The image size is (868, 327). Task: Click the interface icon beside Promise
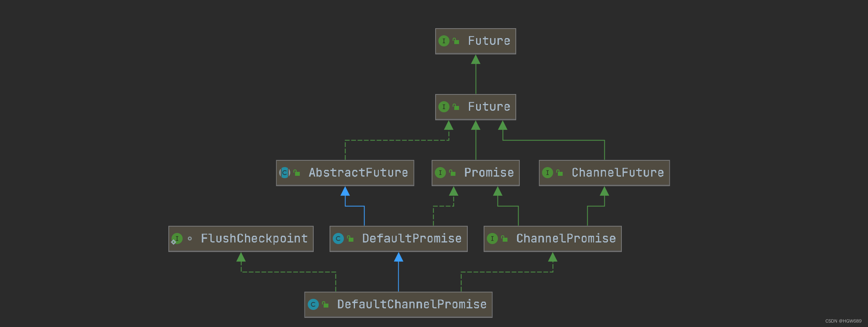440,173
